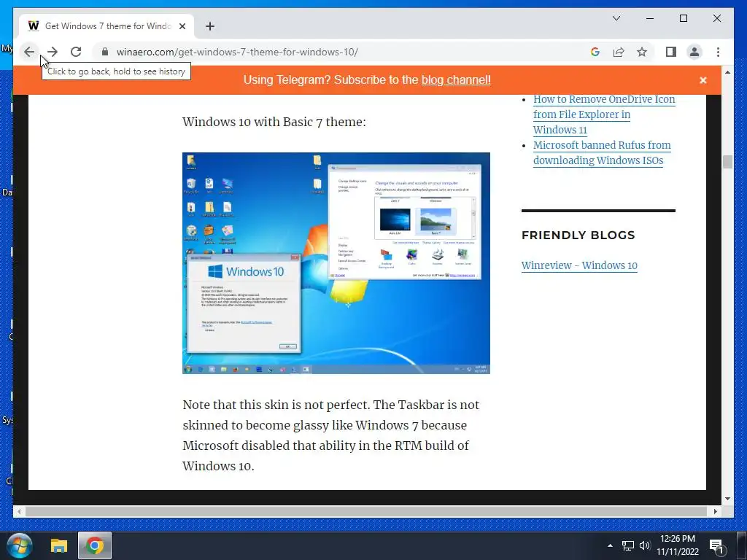Open the Windows Start orb

[x=20, y=545]
